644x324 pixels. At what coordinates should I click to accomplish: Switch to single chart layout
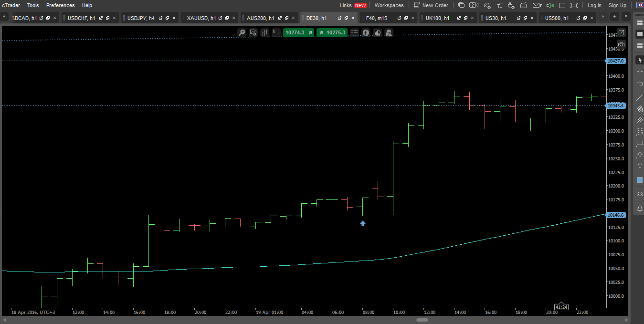tap(640, 34)
